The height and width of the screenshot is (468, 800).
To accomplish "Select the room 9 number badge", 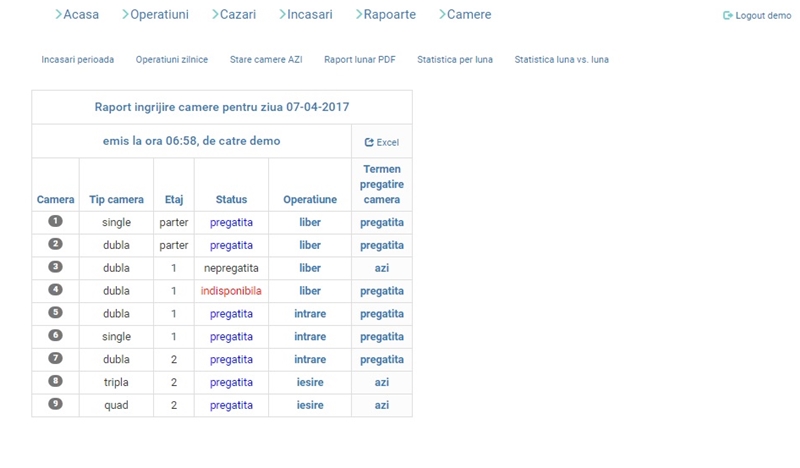I will click(x=55, y=404).
